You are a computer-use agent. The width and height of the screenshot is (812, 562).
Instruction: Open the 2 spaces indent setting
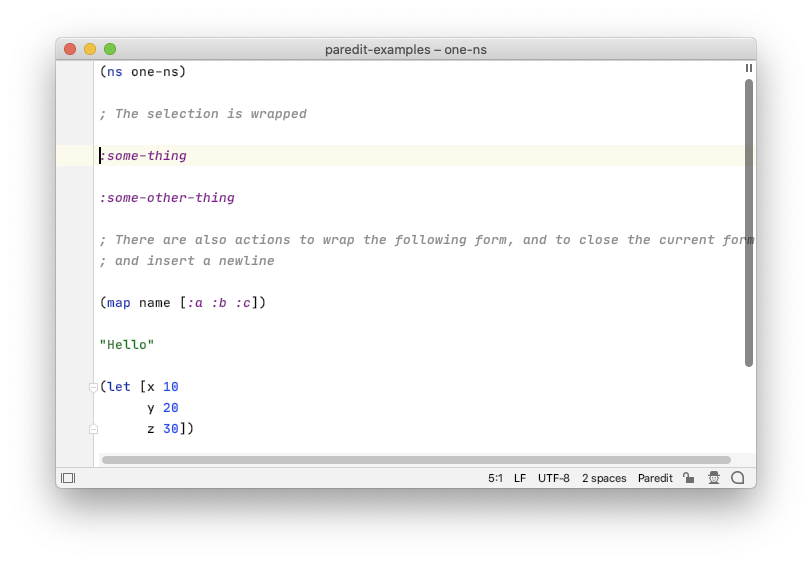[x=604, y=478]
